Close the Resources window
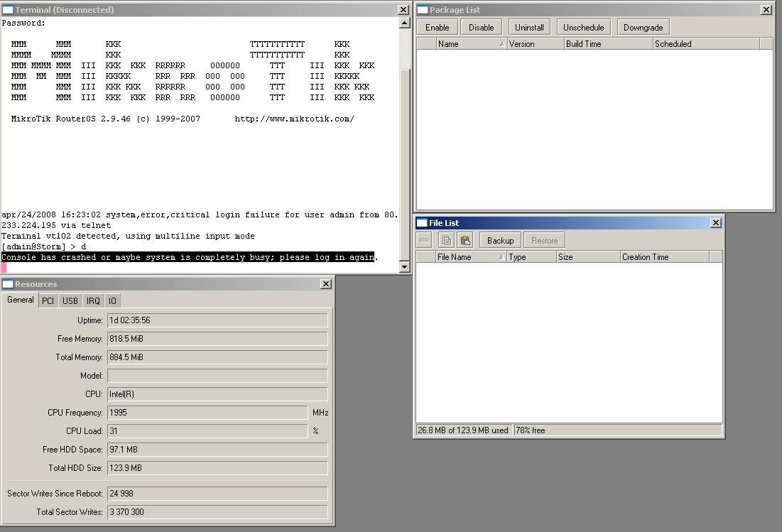The image size is (782, 532). click(x=326, y=284)
